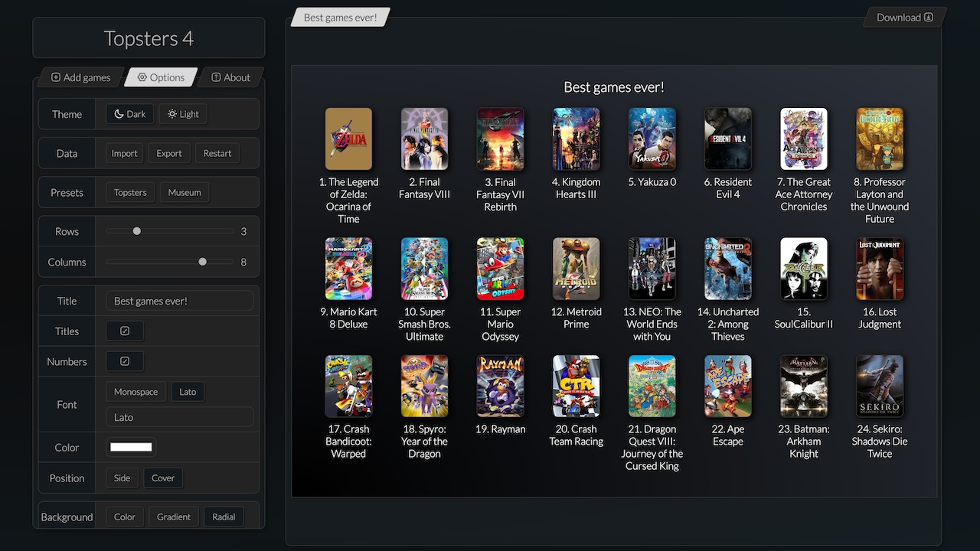The height and width of the screenshot is (551, 980).
Task: Click the Crash Team Racing cover
Action: click(x=576, y=386)
